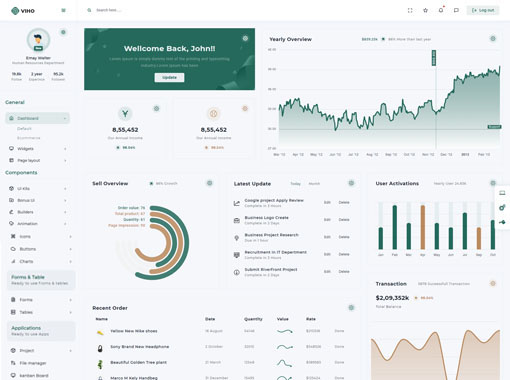Select the Month filter in Latest Update

pyautogui.click(x=314, y=184)
